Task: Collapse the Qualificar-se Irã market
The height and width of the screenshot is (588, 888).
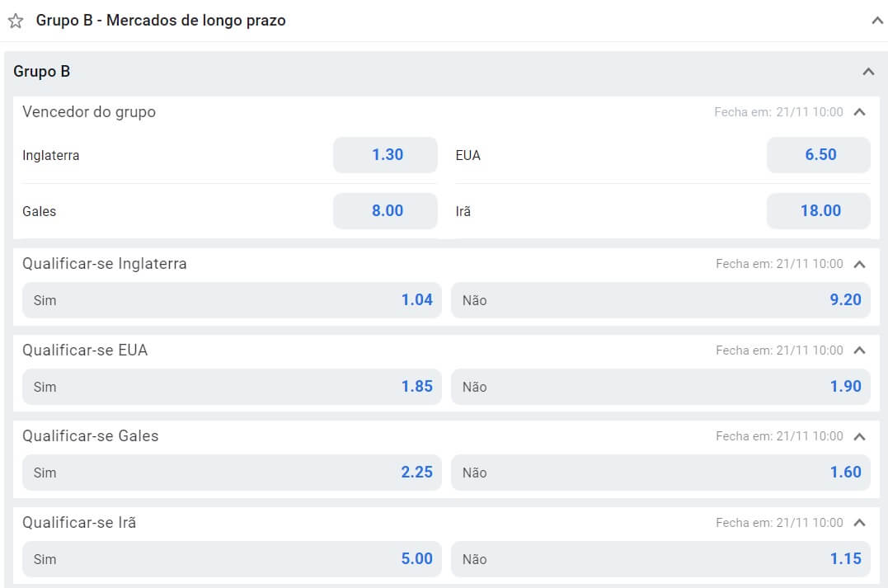Action: coord(859,523)
